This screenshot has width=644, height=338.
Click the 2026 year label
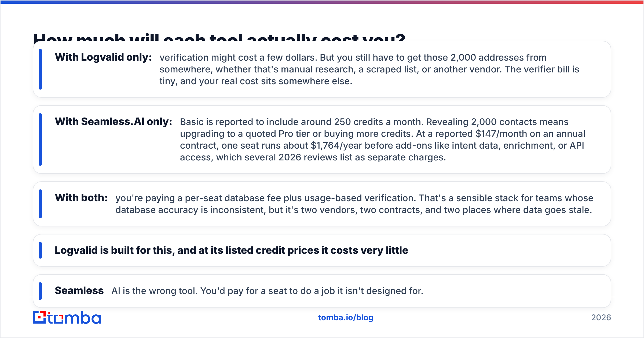[x=601, y=318]
